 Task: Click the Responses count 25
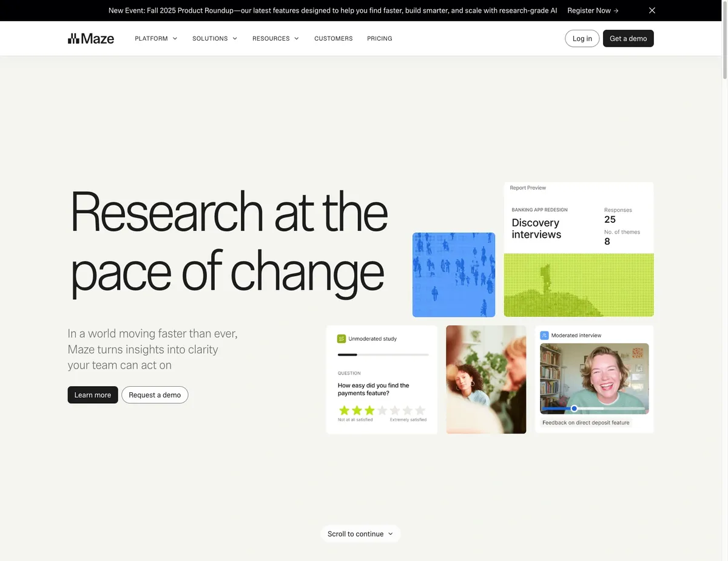tap(610, 220)
